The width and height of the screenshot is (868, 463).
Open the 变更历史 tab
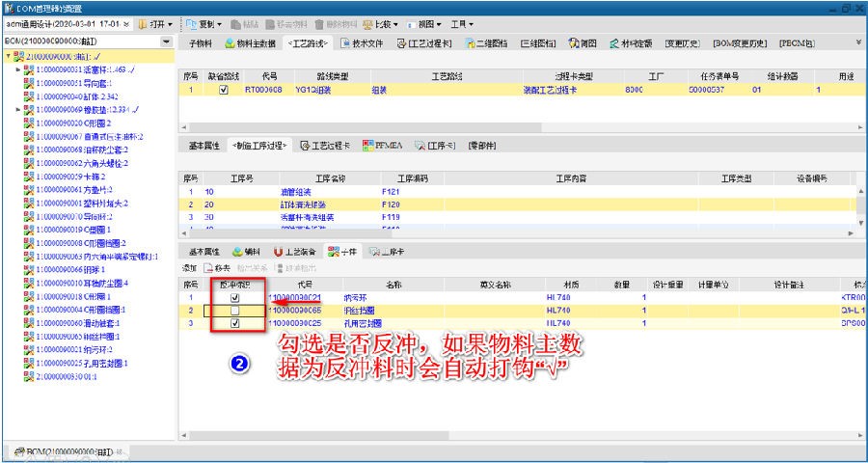(684, 42)
